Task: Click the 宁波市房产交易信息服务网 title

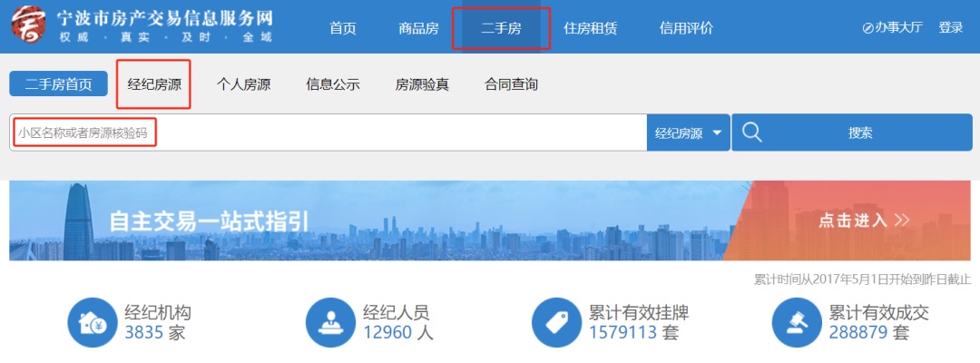Action: (165, 17)
